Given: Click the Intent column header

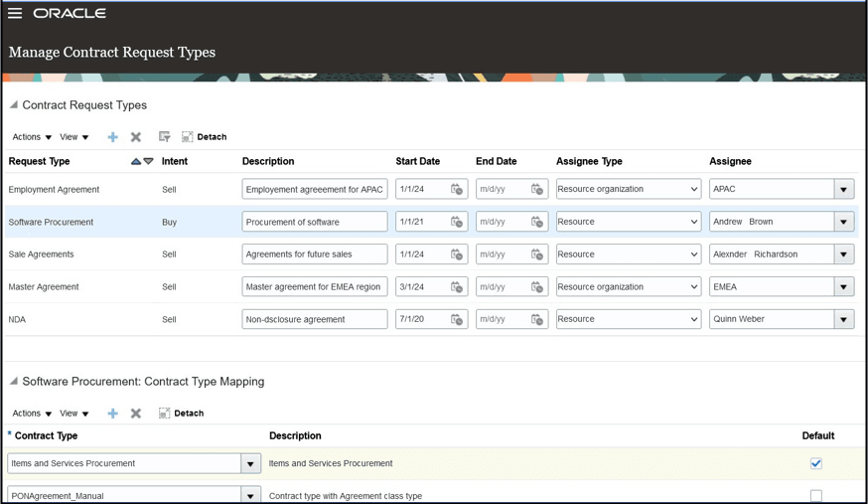Looking at the screenshot, I should pyautogui.click(x=175, y=161).
